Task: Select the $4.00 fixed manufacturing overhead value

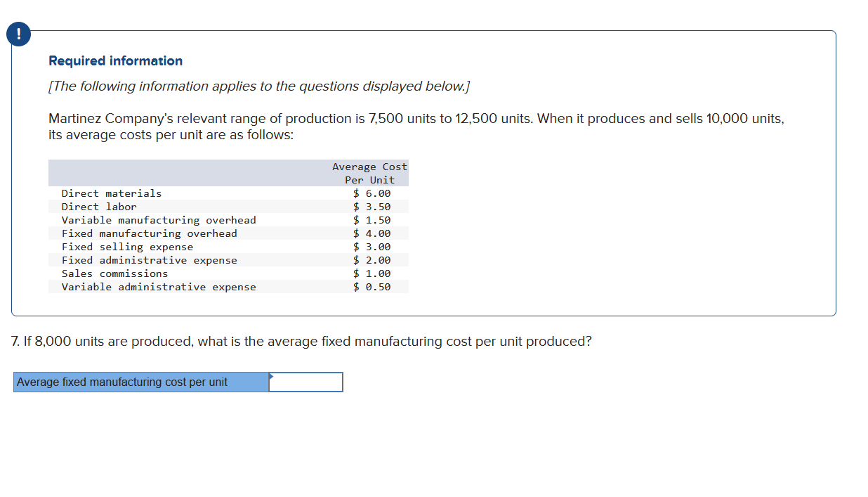Action: [371, 233]
